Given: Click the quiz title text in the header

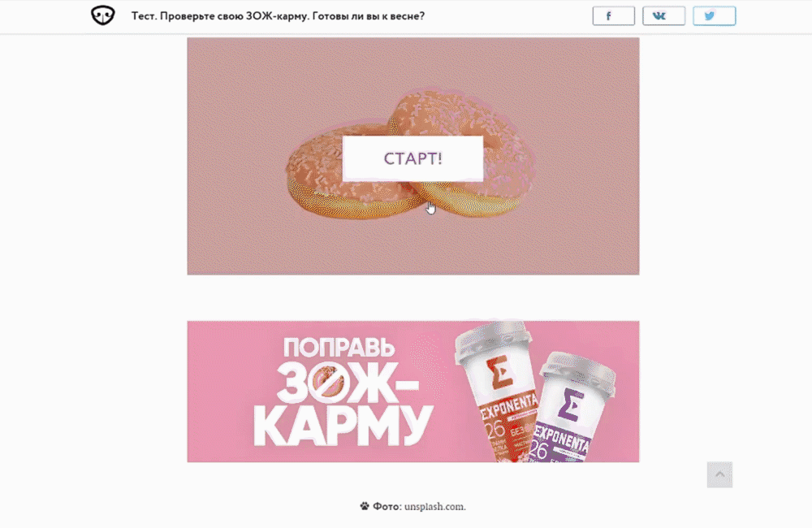Looking at the screenshot, I should click(278, 16).
